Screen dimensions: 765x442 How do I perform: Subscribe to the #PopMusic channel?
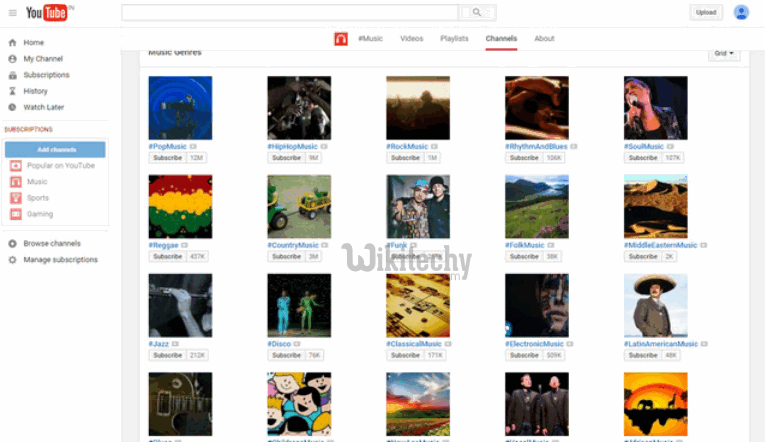click(167, 158)
